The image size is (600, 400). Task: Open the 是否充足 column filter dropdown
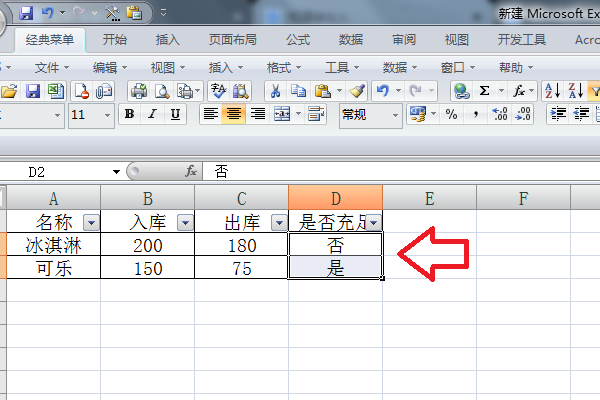pyautogui.click(x=373, y=222)
